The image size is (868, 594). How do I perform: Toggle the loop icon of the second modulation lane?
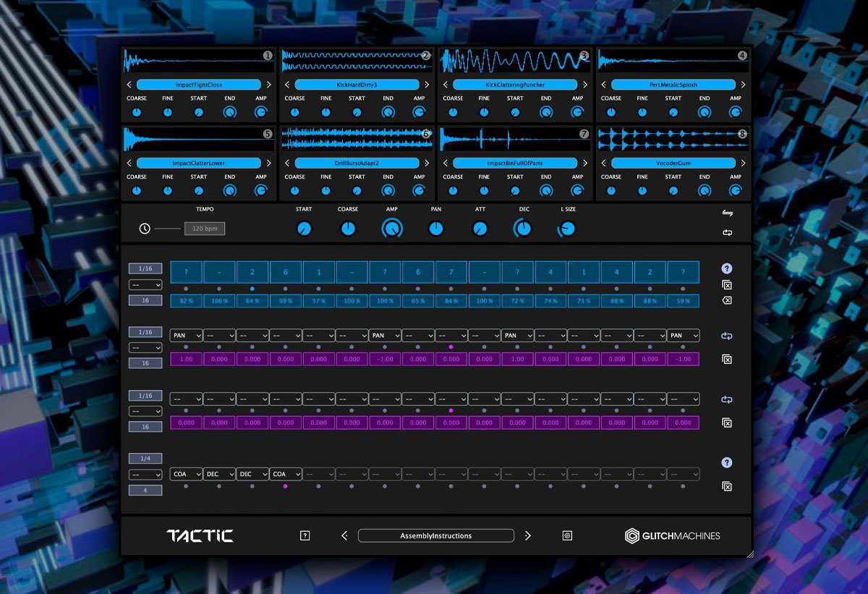727,399
